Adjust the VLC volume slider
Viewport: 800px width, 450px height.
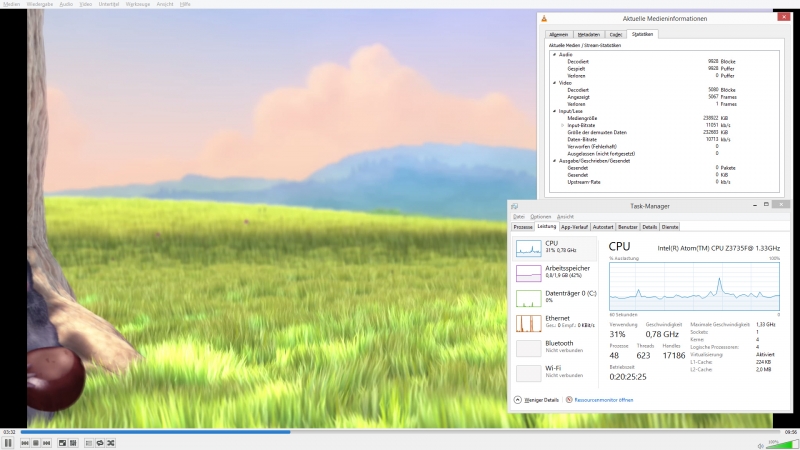click(782, 444)
